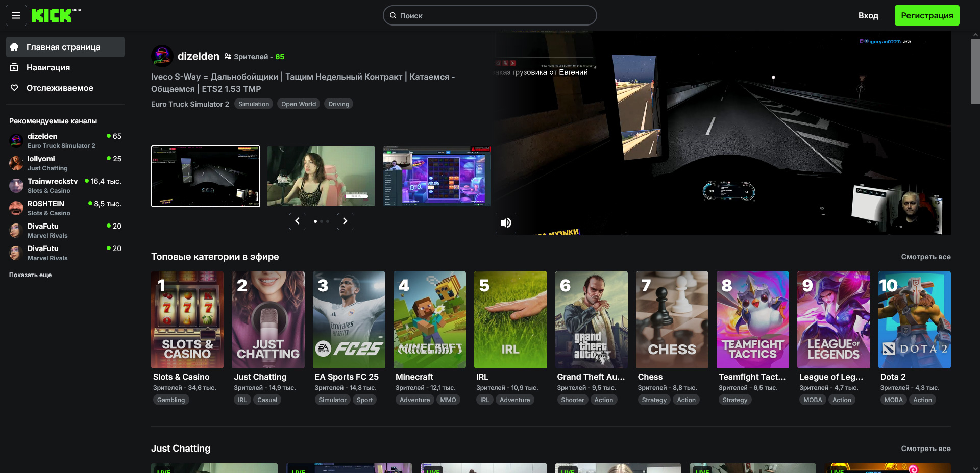Open dizelden channel name link
This screenshot has height=473, width=980.
coord(198,56)
